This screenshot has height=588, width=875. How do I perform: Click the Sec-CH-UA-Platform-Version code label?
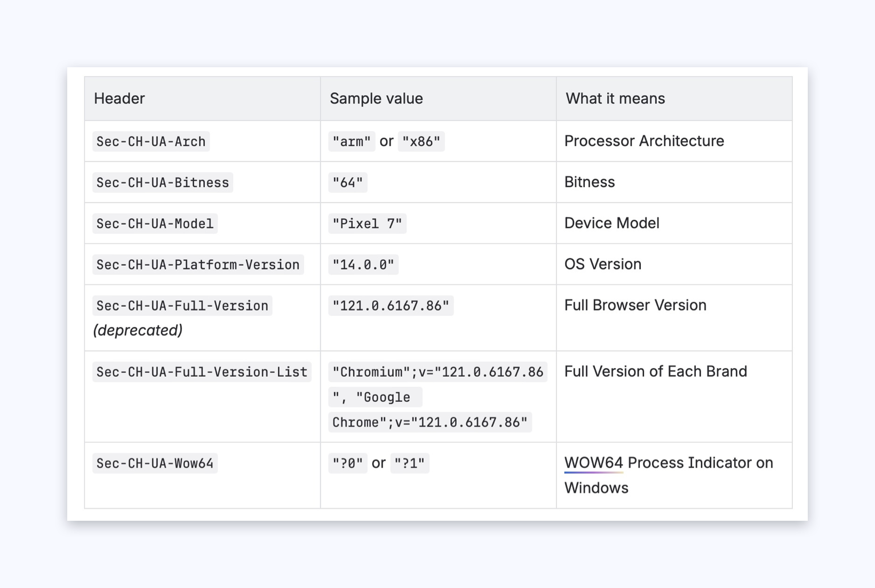198,265
